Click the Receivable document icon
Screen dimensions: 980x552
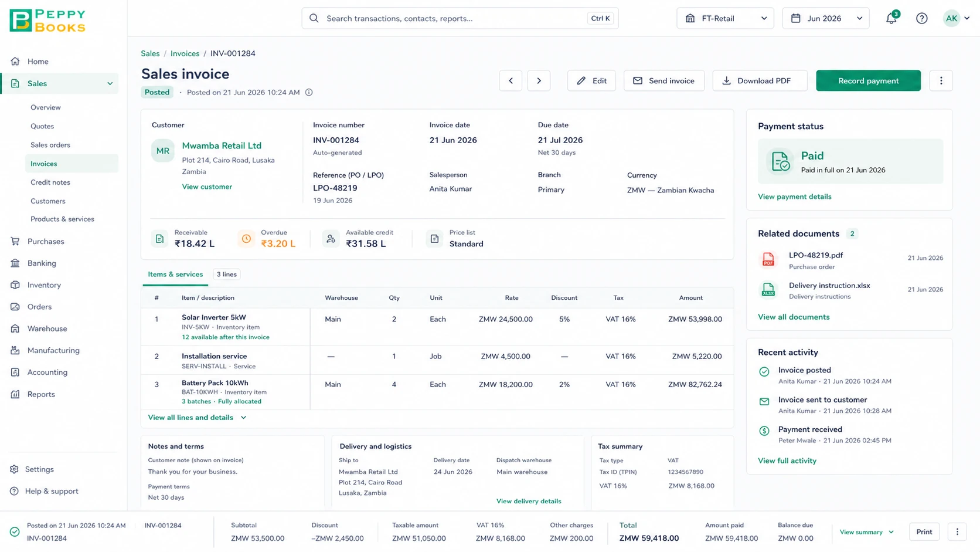(159, 239)
